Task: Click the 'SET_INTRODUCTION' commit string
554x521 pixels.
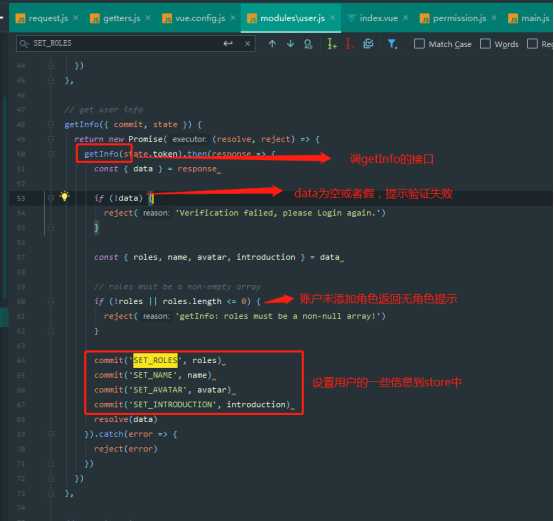Action: tap(172, 404)
